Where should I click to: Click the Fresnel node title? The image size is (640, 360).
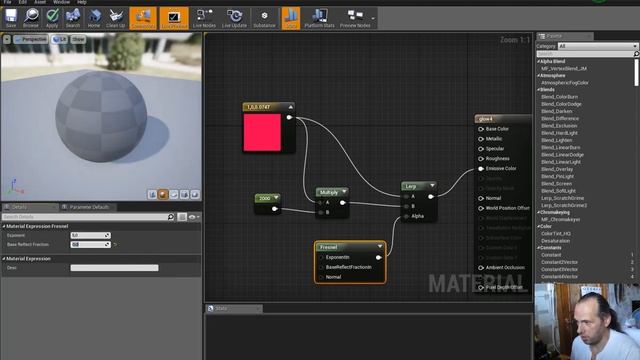point(328,247)
